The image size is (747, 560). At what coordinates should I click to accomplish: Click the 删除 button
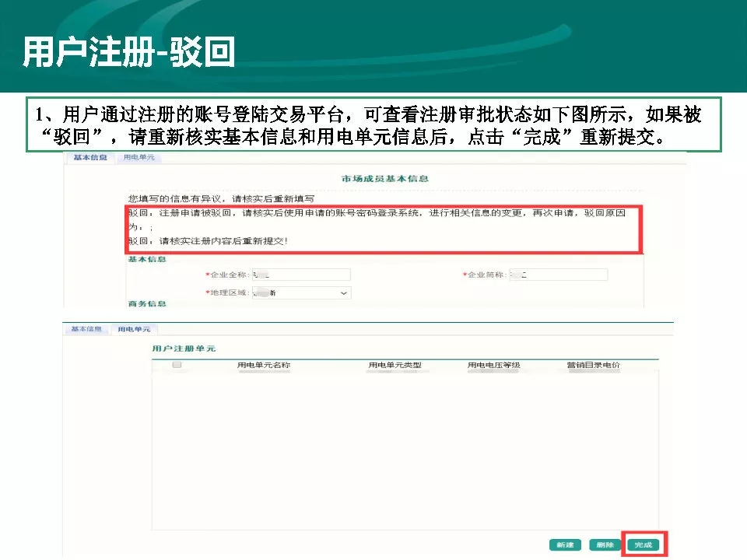602,545
